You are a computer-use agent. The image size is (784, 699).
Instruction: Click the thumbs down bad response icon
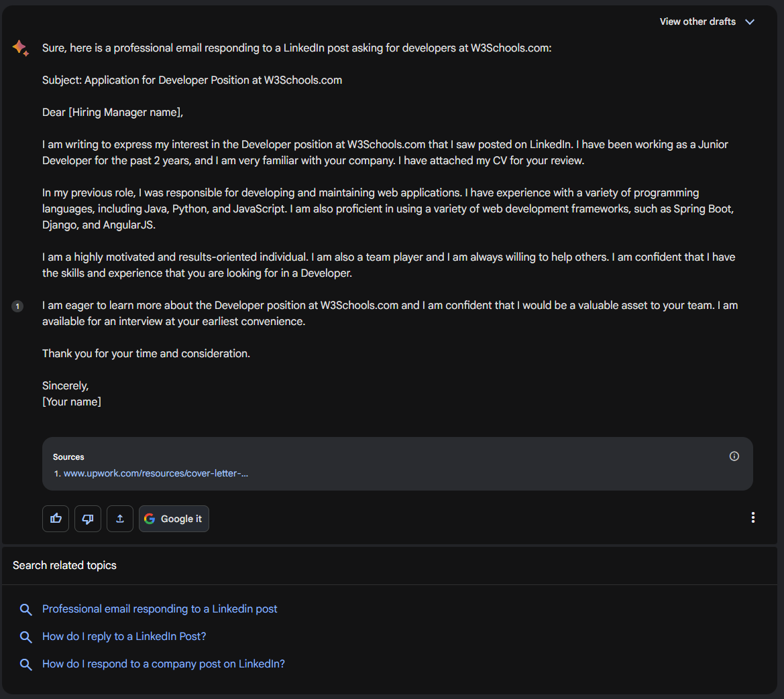pos(88,519)
